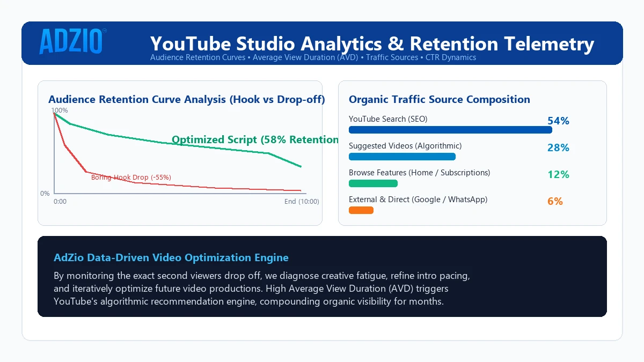This screenshot has width=644, height=362.
Task: Click the End (10:00) axis label
Action: click(x=302, y=202)
